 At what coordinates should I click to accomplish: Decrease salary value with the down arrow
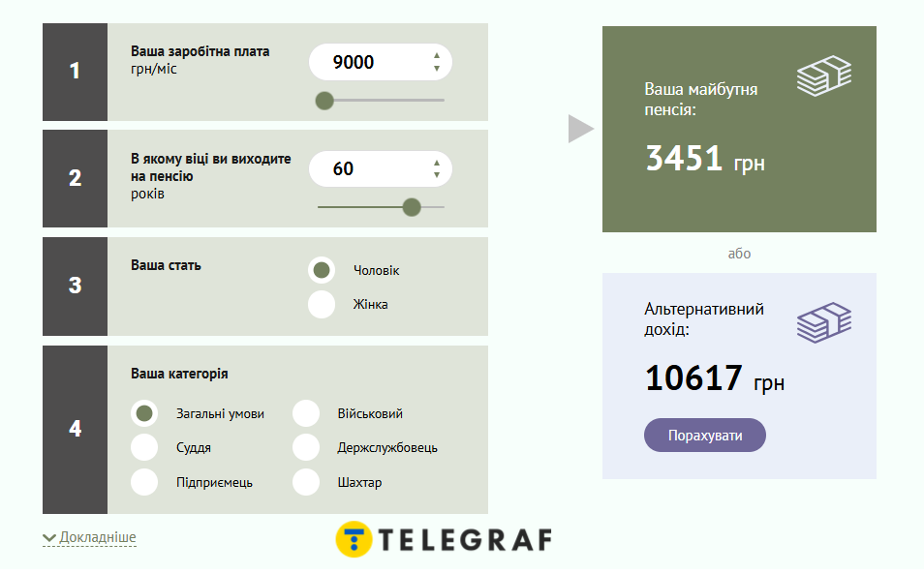pyautogui.click(x=437, y=69)
